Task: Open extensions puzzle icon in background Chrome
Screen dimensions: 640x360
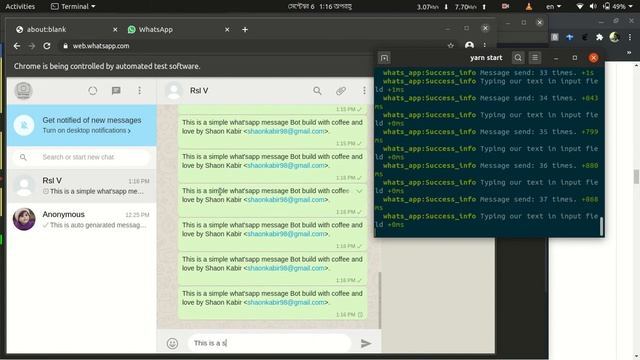Action: (599, 37)
